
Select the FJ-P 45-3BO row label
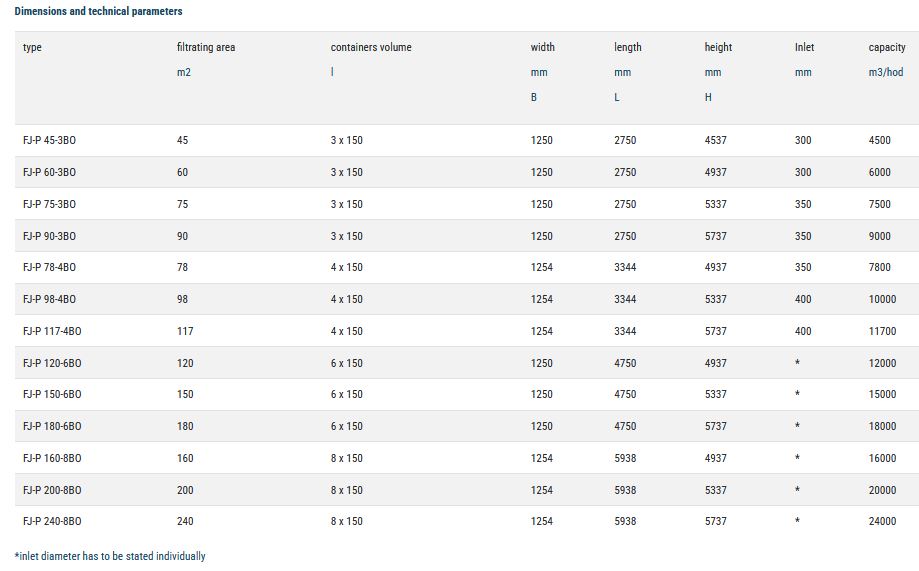(x=49, y=140)
